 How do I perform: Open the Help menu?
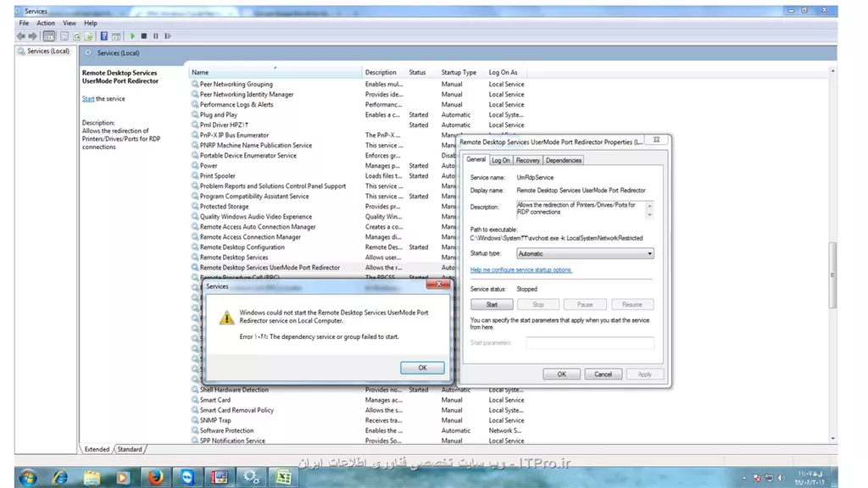click(90, 23)
